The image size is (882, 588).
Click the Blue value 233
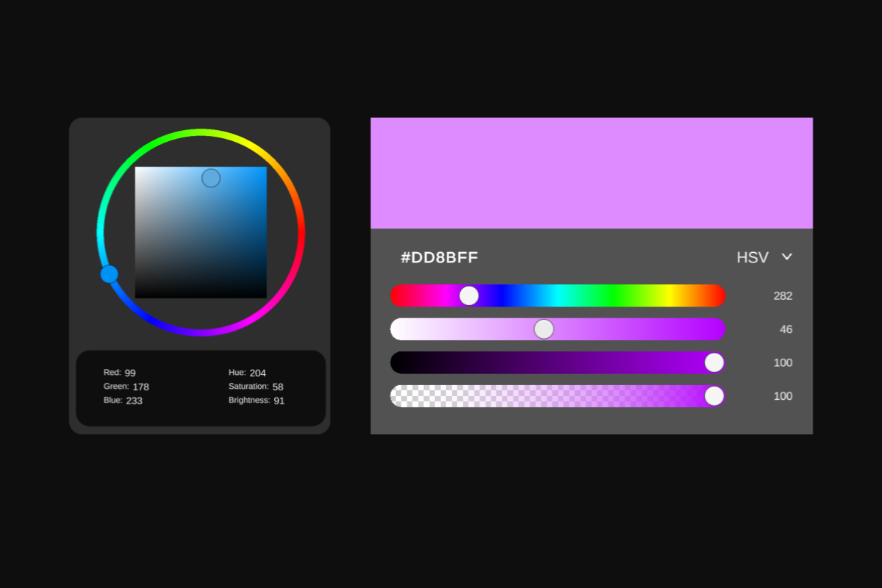135,401
